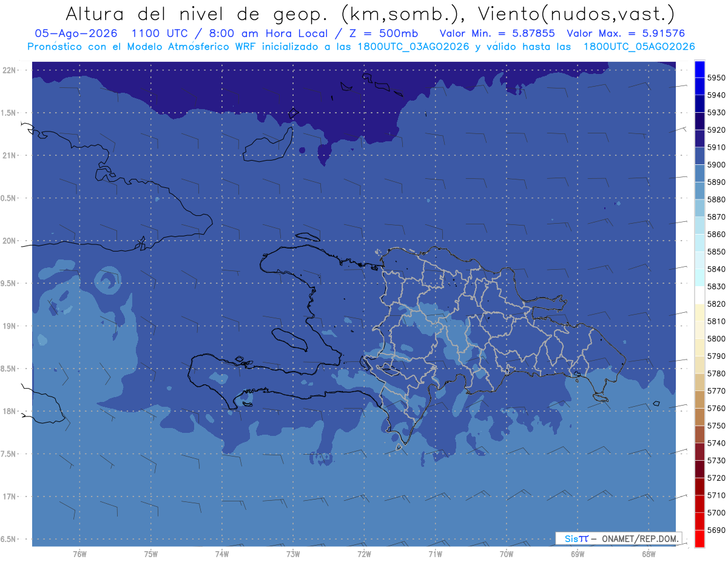Image resolution: width=728 pixels, height=562 pixels.
Task: Click the legend swatch between 5870 and 5880
Action: [699, 208]
